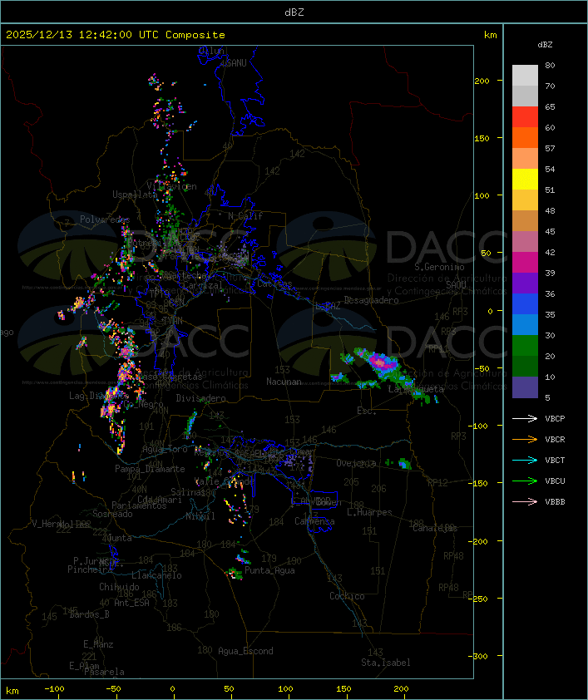Click the legend value 35

[x=550, y=315]
